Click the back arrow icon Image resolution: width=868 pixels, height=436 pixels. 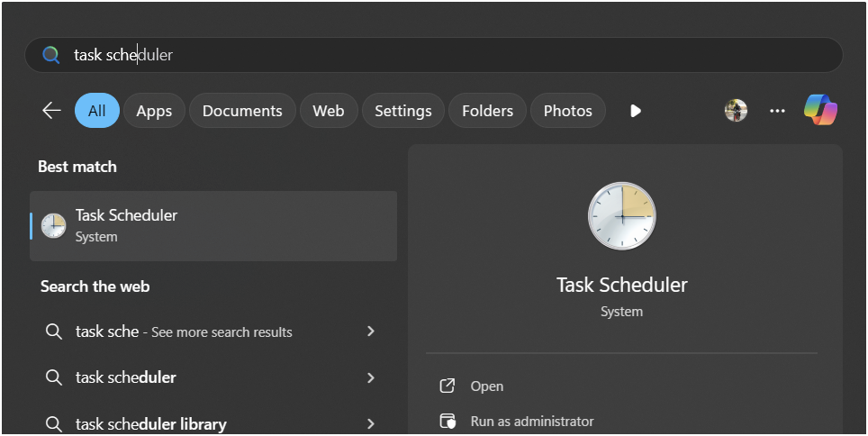pos(51,110)
